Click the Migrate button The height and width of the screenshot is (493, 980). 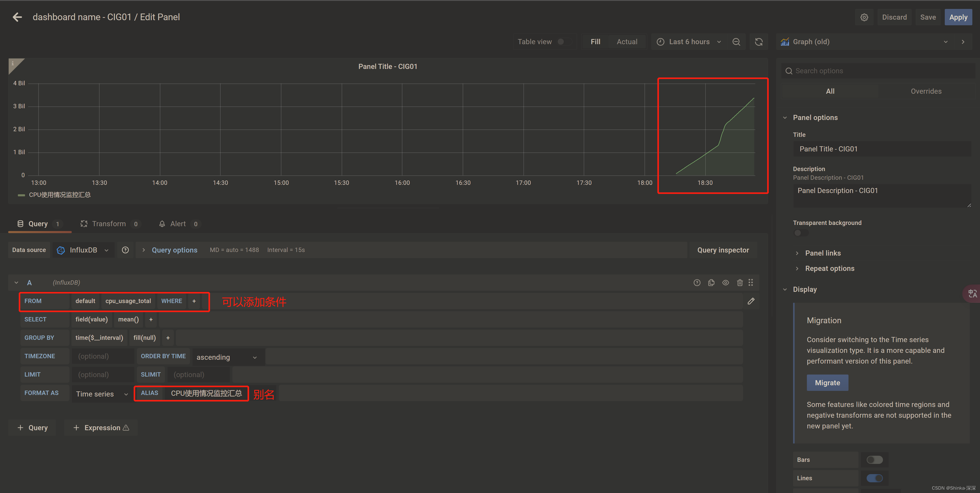click(827, 383)
